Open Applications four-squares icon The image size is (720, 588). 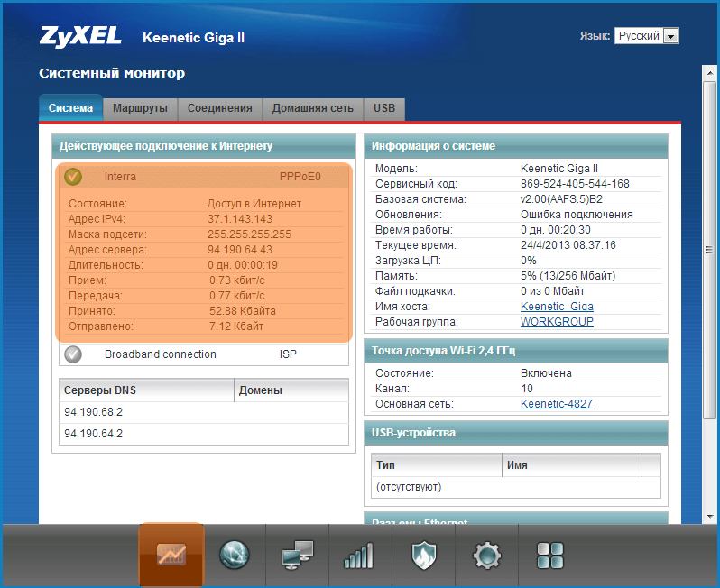click(549, 555)
